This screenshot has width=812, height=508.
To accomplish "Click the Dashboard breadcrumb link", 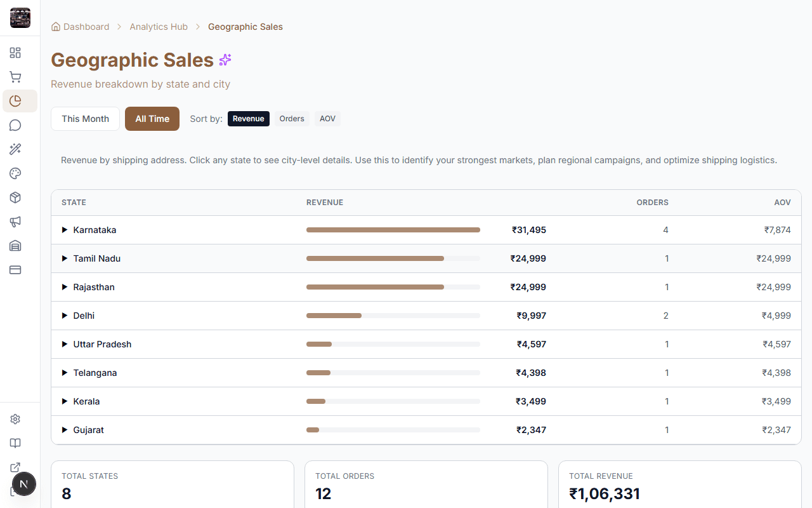I will pyautogui.click(x=86, y=26).
